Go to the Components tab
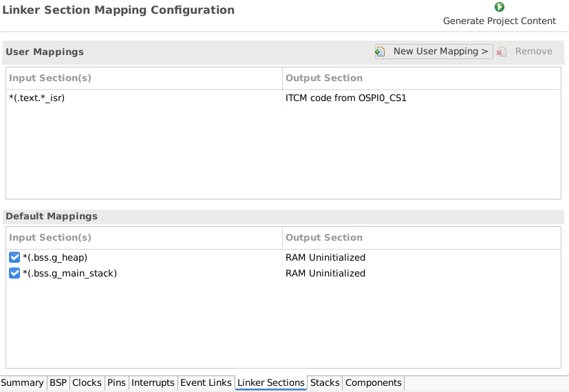The height and width of the screenshot is (392, 569). coord(373,383)
